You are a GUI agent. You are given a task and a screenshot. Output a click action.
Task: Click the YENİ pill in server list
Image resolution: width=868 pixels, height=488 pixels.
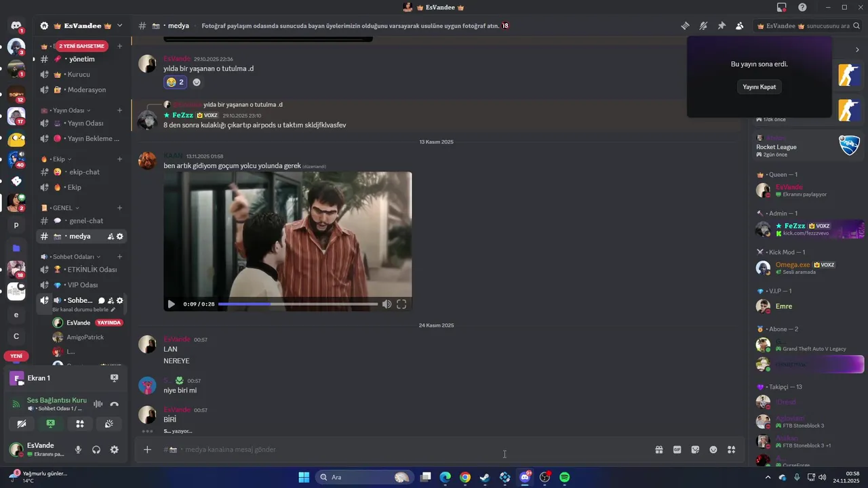(16, 356)
